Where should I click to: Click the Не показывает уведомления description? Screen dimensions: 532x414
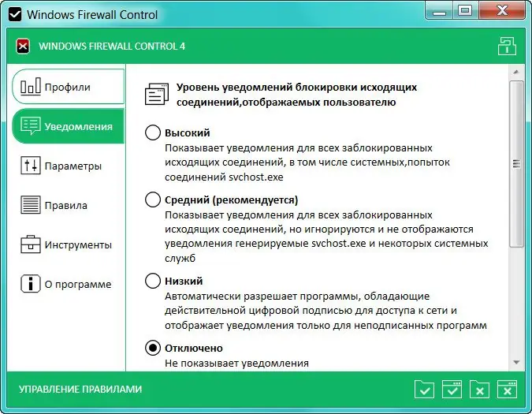pos(236,363)
